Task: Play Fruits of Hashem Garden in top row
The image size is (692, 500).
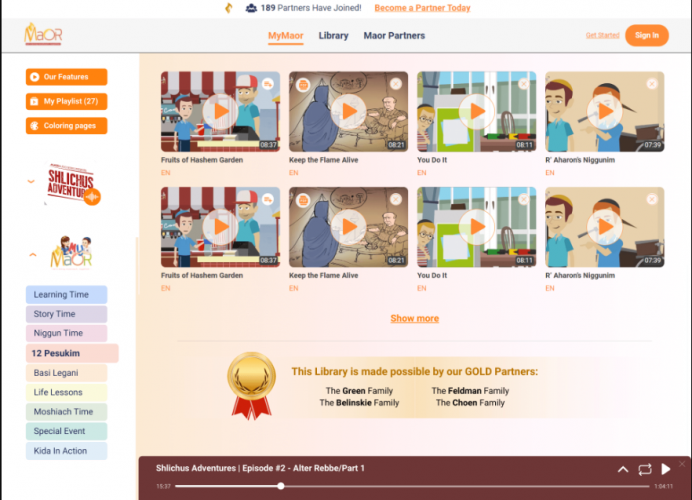Action: point(220,112)
